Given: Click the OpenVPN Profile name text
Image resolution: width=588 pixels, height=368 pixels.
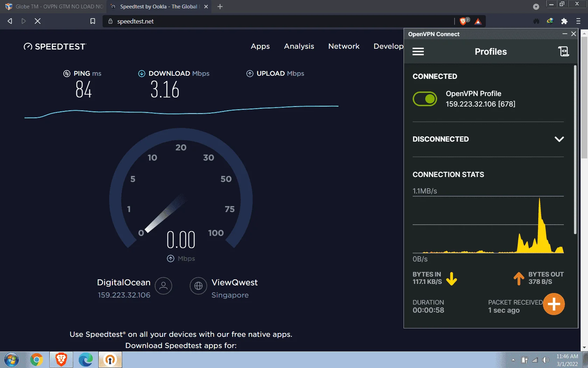Looking at the screenshot, I should tap(473, 94).
